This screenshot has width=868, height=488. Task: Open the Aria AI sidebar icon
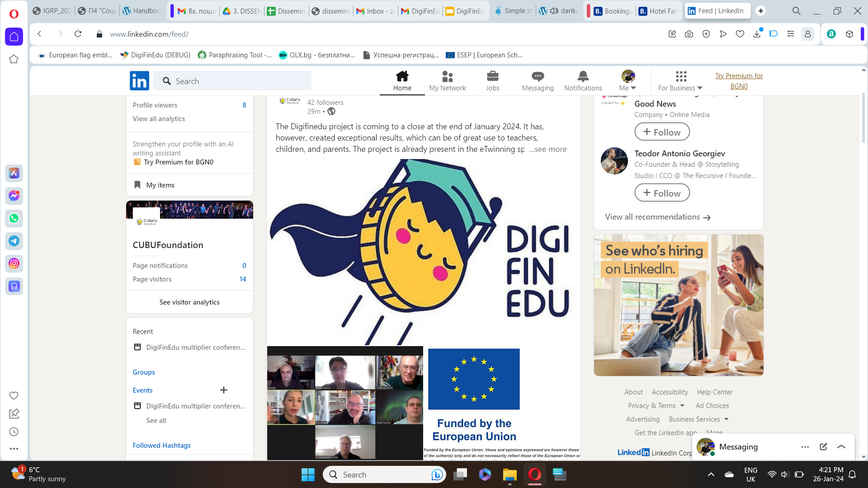14,173
